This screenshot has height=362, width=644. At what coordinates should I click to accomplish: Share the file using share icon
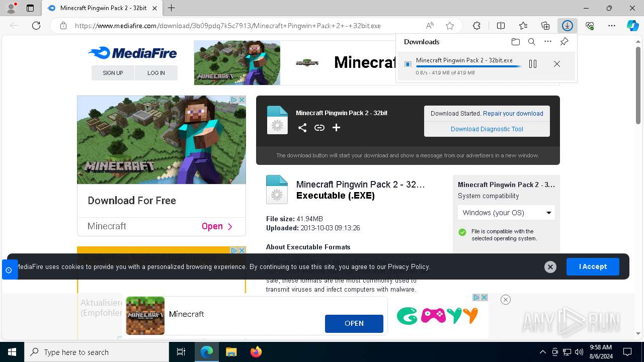[x=302, y=128]
